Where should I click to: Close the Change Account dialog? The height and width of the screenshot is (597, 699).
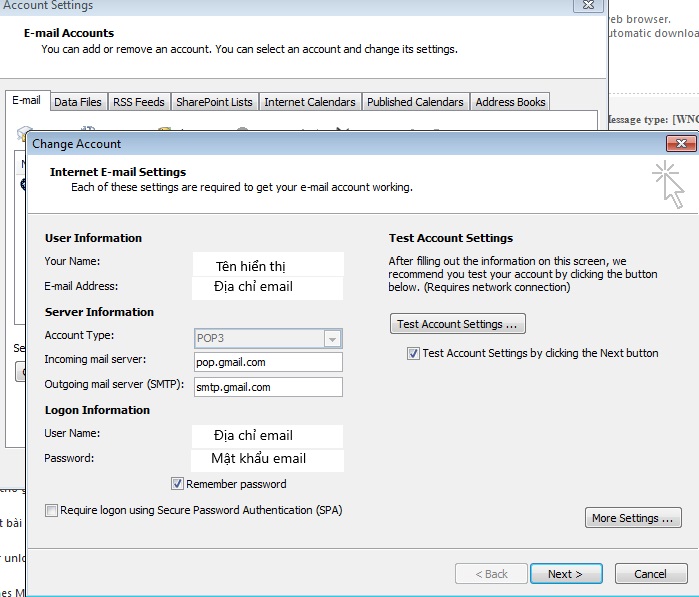click(681, 144)
